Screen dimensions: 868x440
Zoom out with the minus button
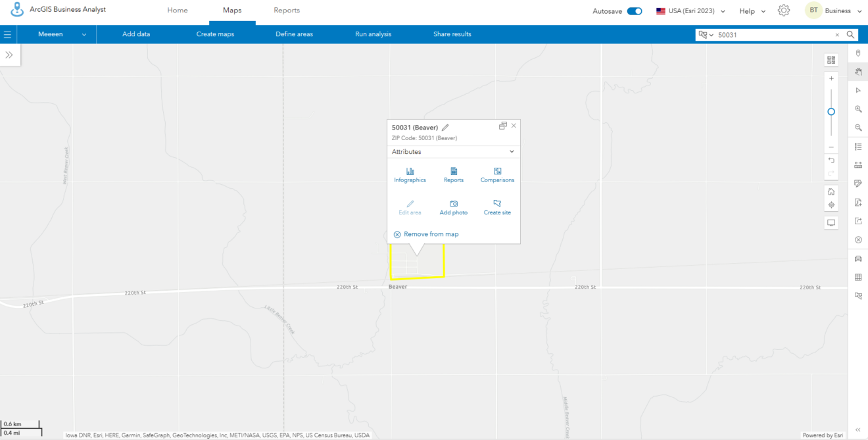pos(831,147)
